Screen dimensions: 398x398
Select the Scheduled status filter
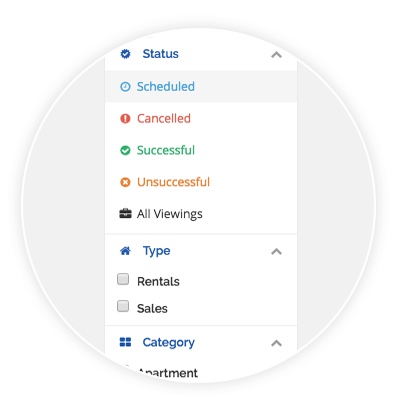pyautogui.click(x=201, y=86)
